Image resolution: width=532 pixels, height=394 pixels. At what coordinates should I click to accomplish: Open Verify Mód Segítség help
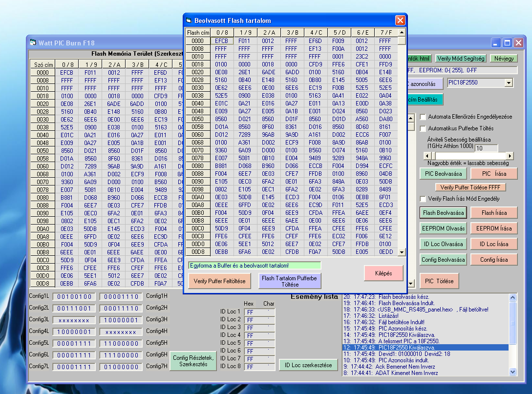(461, 59)
